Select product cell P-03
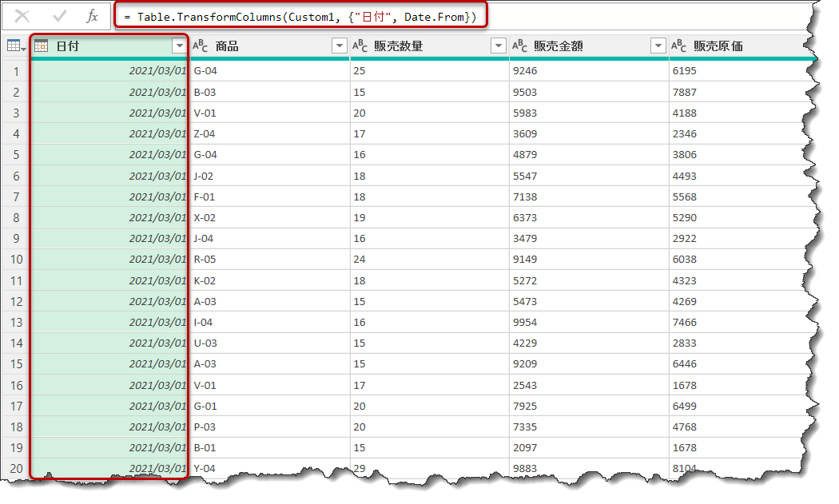This screenshot has height=504, width=839. 269,427
